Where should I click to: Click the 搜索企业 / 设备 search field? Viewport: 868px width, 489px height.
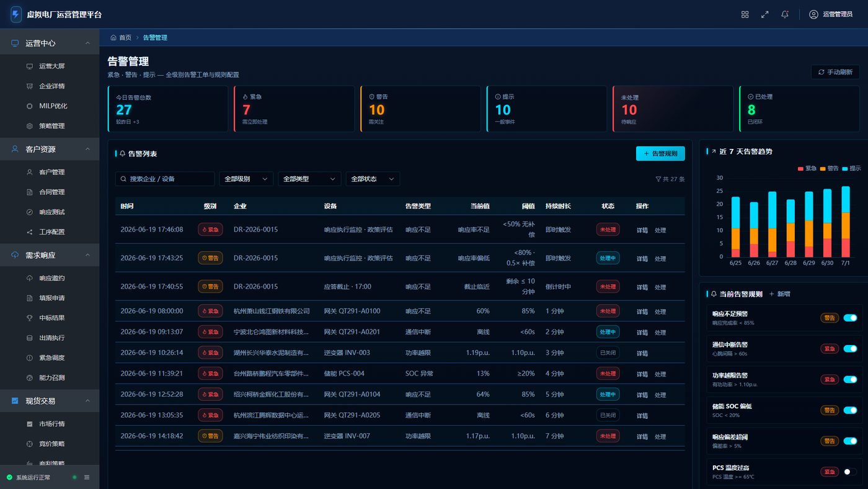(165, 179)
